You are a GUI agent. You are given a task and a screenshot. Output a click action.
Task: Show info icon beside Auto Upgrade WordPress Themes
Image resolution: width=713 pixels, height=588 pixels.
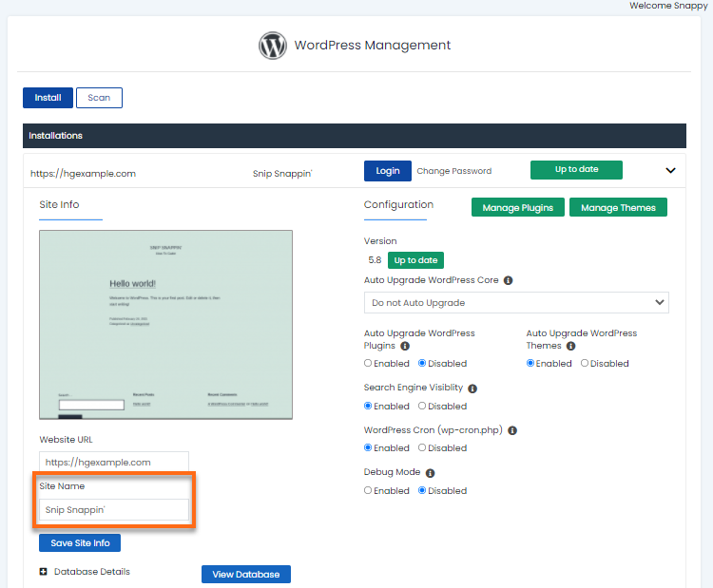pos(570,347)
